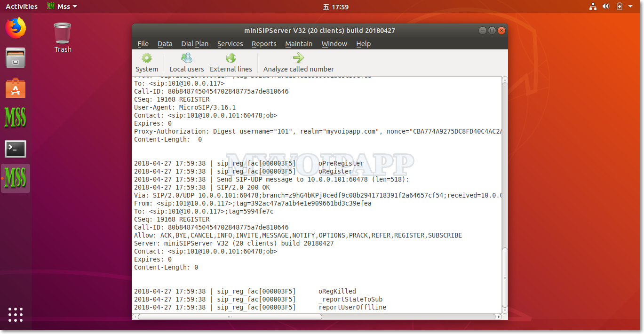Screen dimensions: 644x334
Task: Open the Data menu
Action: (165, 44)
